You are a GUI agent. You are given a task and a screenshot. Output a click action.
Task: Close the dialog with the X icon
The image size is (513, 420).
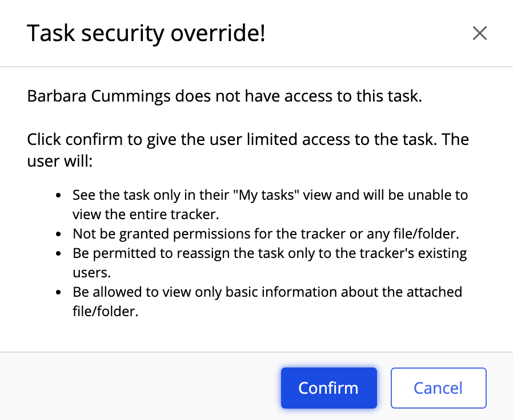pos(480,34)
